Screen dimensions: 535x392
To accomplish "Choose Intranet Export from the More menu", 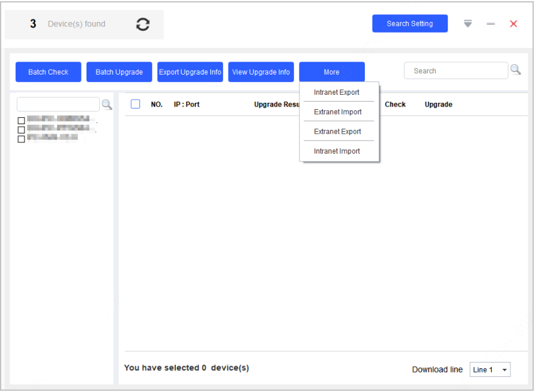I will pyautogui.click(x=337, y=92).
